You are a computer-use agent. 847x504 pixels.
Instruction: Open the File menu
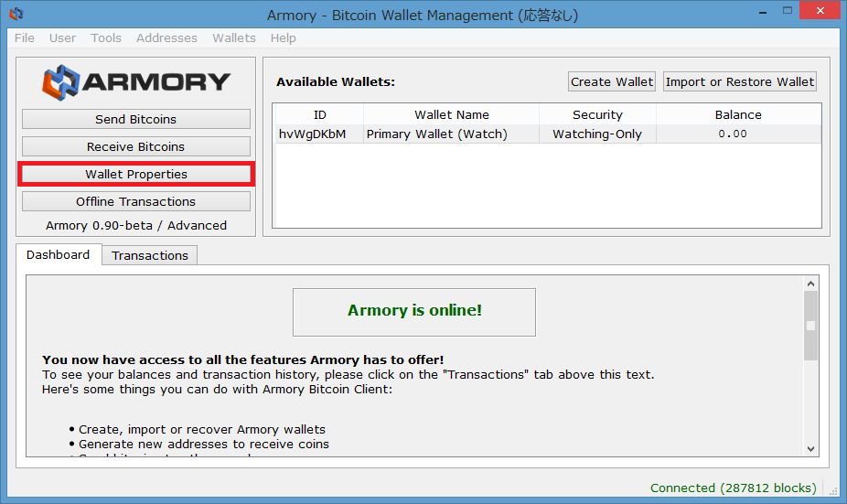coord(25,38)
